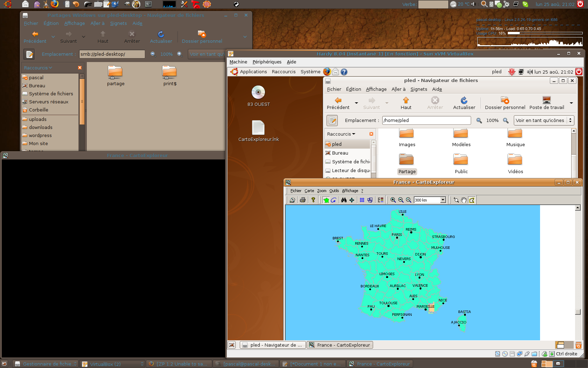Click the yellow question mark help icon
588x368 pixels.
coord(313,200)
